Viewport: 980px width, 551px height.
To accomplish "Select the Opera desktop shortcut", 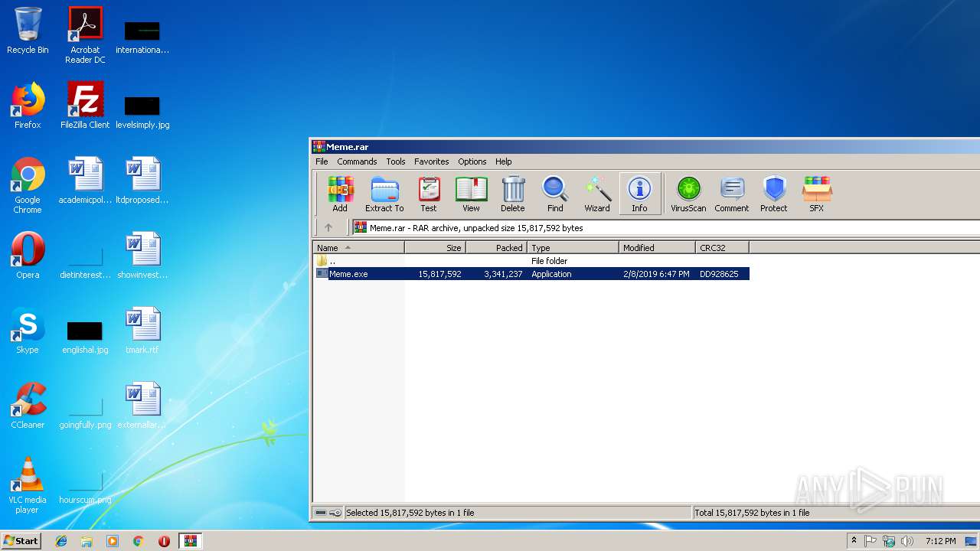I will click(28, 256).
